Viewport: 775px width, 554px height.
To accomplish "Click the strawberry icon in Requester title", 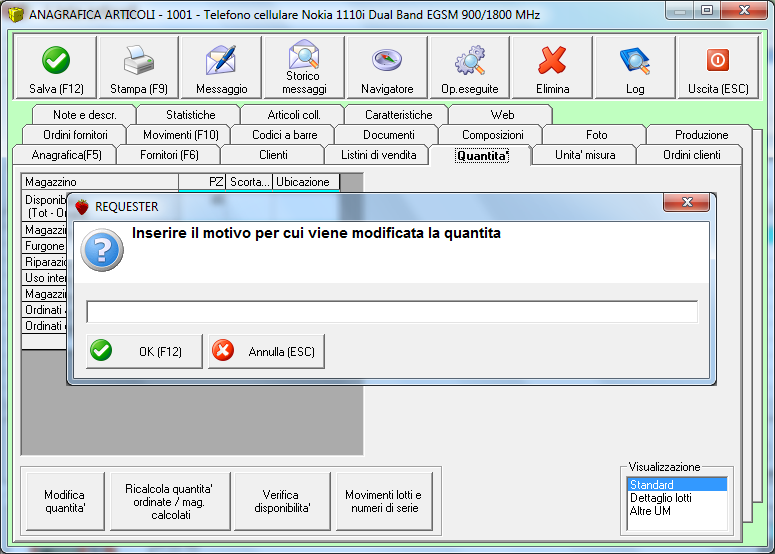I will (82, 207).
